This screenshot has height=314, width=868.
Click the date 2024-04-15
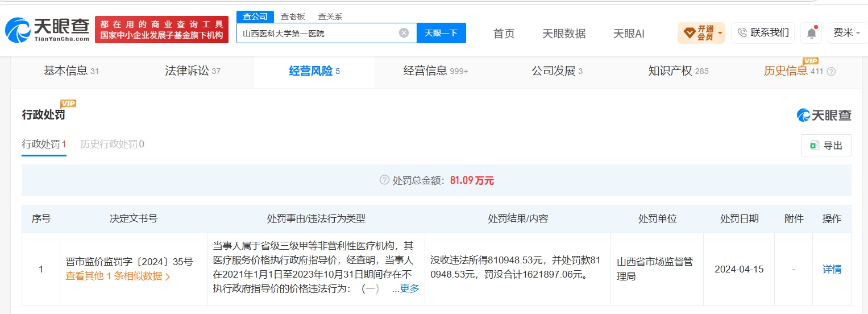[x=739, y=270]
